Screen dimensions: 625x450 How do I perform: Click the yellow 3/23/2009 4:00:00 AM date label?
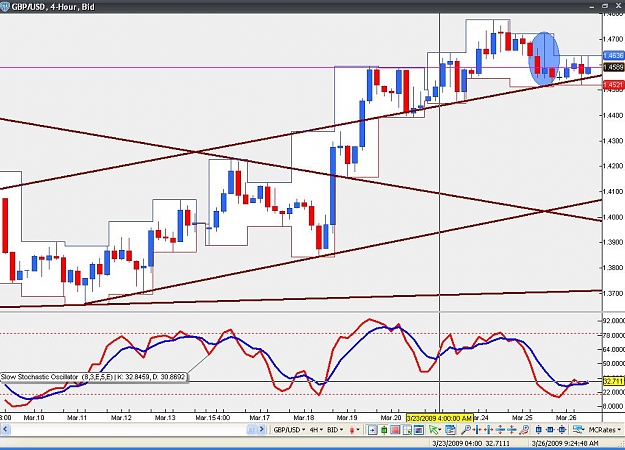(439, 418)
